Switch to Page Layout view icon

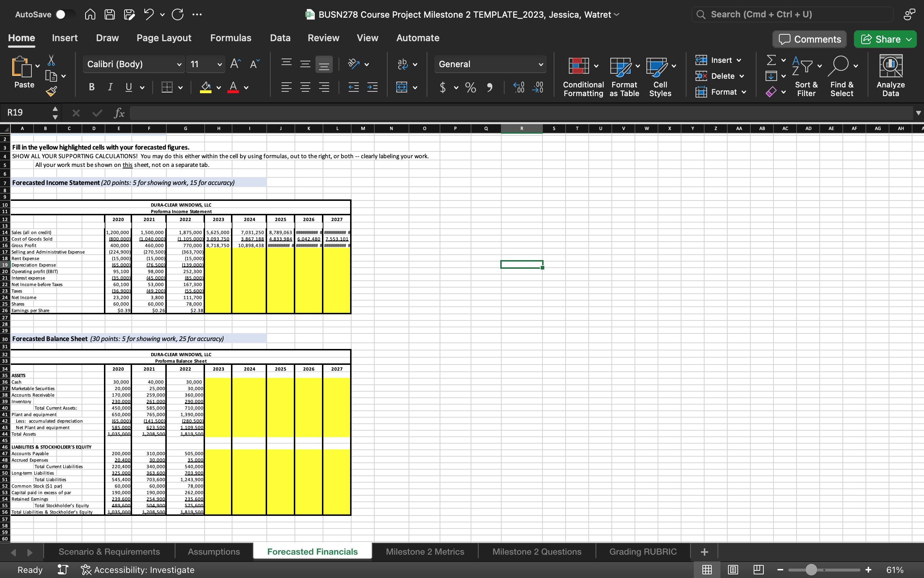click(x=733, y=570)
